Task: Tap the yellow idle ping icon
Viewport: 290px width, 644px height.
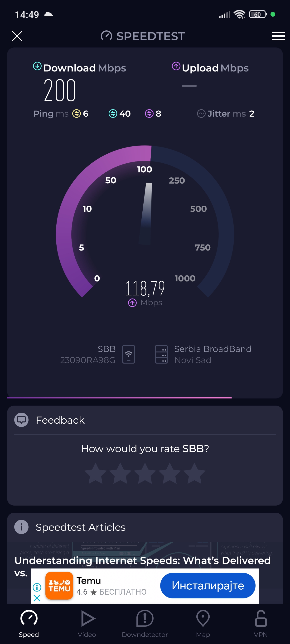Action: pyautogui.click(x=76, y=114)
